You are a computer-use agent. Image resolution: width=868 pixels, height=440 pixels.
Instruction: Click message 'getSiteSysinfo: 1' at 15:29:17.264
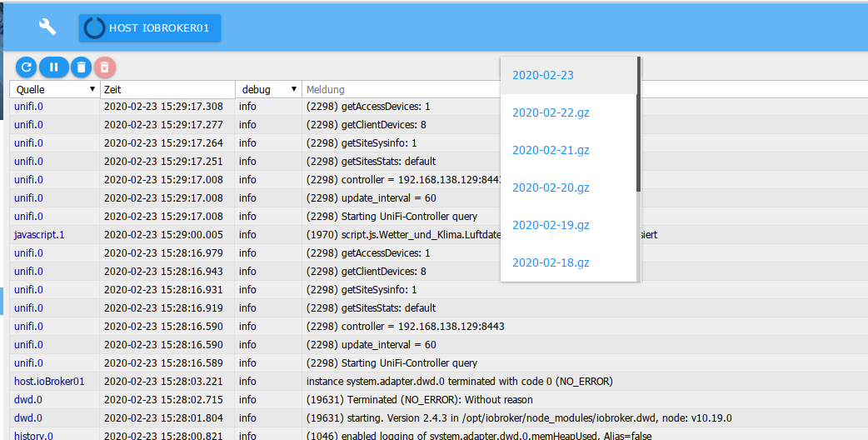click(x=362, y=142)
